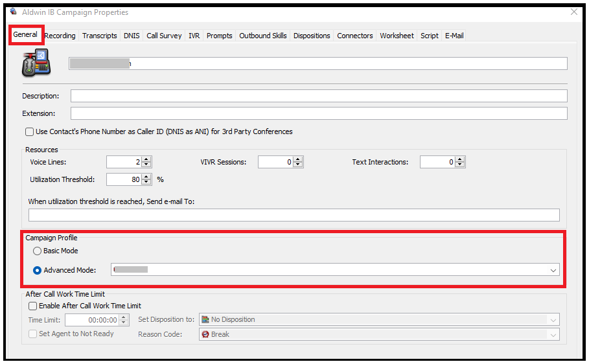589x364 pixels.
Task: Click the Voice Lines number field
Action: coord(124,163)
